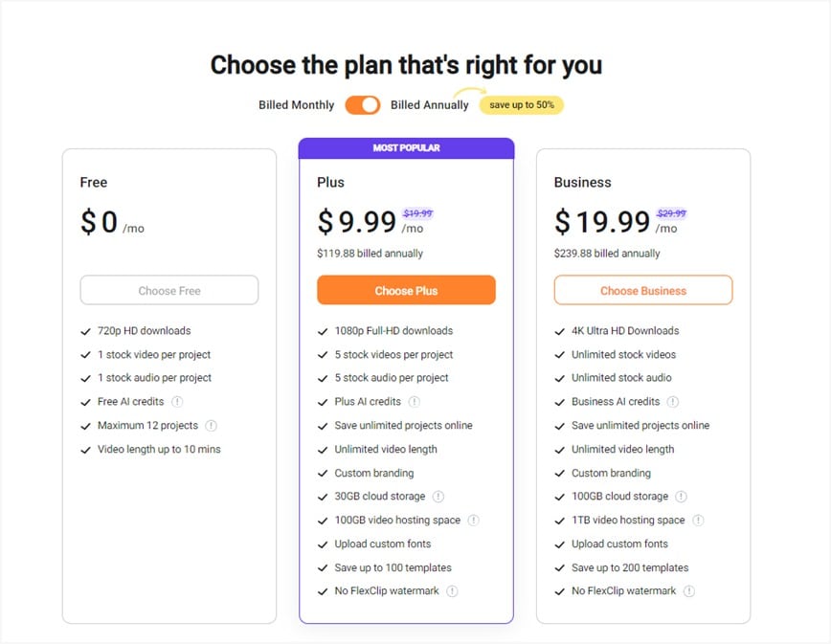The width and height of the screenshot is (831, 644).
Task: Select the Billed Monthly option label
Action: click(x=297, y=105)
